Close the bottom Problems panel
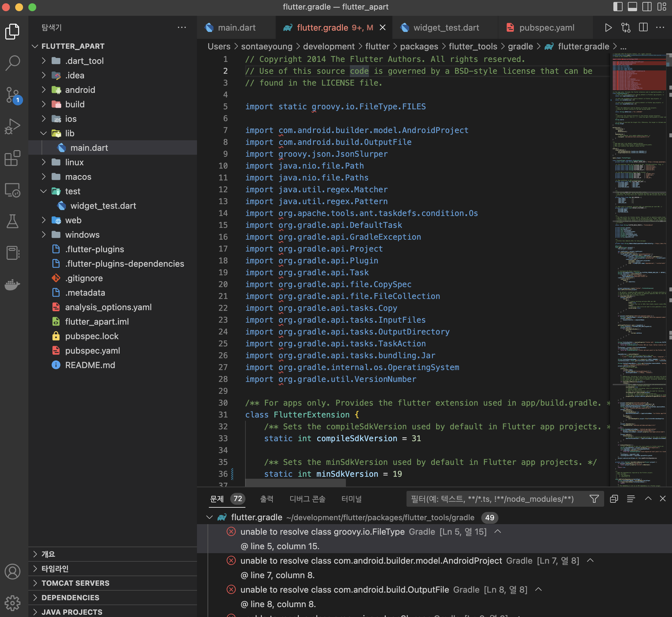This screenshot has height=617, width=672. pyautogui.click(x=663, y=498)
